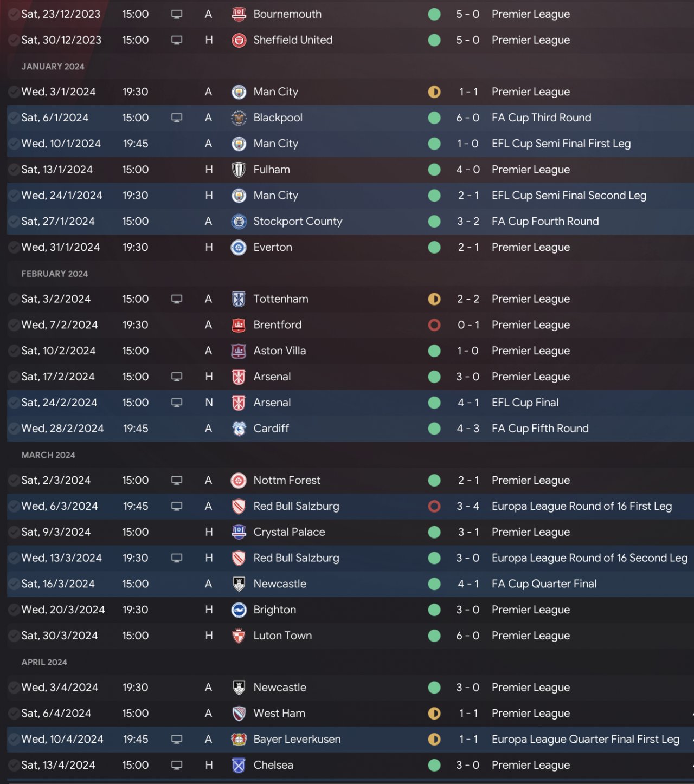Click the green win indicator for Chelsea match
The image size is (694, 784).
[x=434, y=765]
